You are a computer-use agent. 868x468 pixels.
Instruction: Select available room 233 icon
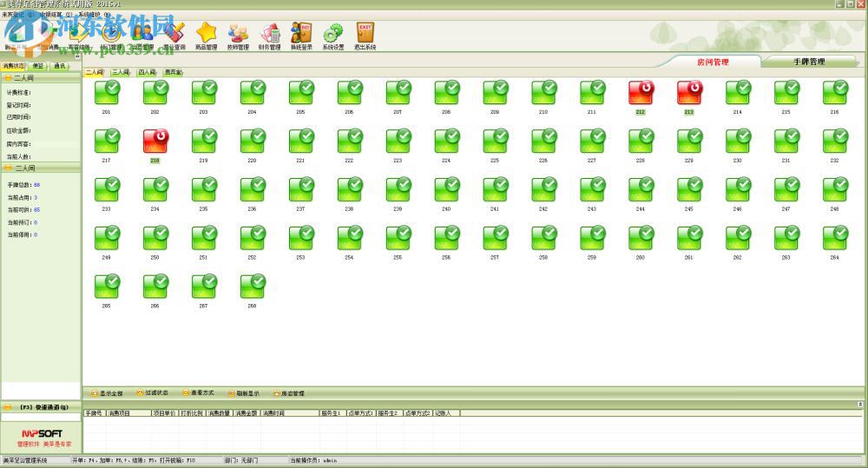(x=107, y=189)
